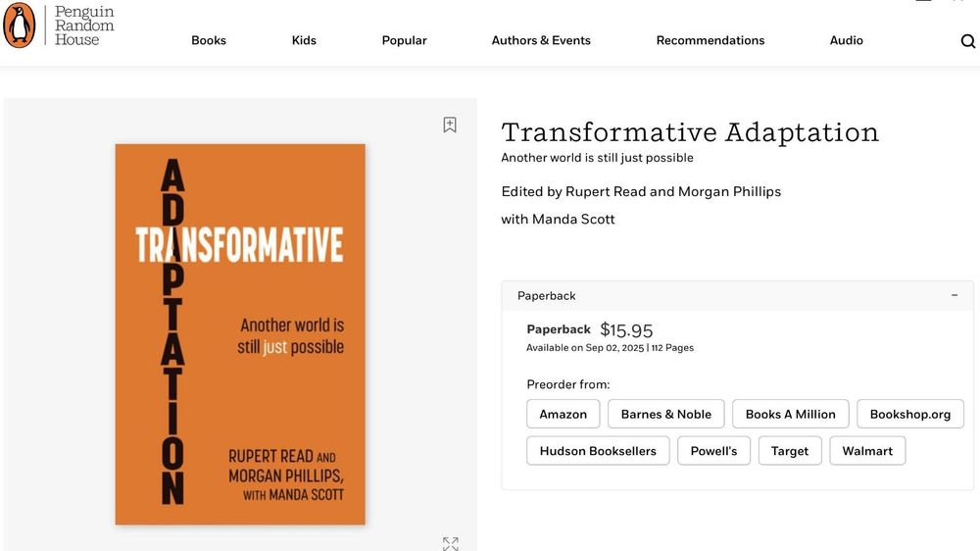Click the 'Preorder from:' label
Image resolution: width=980 pixels, height=551 pixels.
[x=568, y=384]
